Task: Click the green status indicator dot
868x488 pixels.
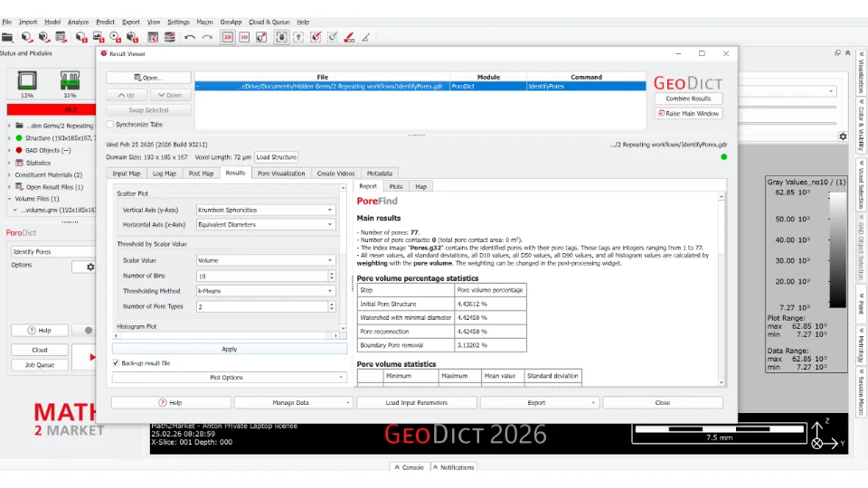Action: [723, 157]
